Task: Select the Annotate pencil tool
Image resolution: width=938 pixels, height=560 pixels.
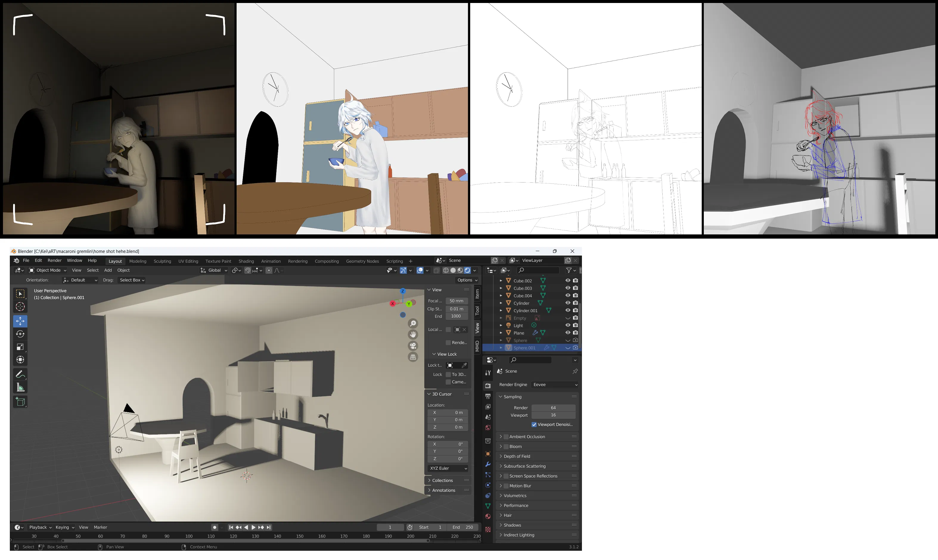Action: pyautogui.click(x=20, y=374)
